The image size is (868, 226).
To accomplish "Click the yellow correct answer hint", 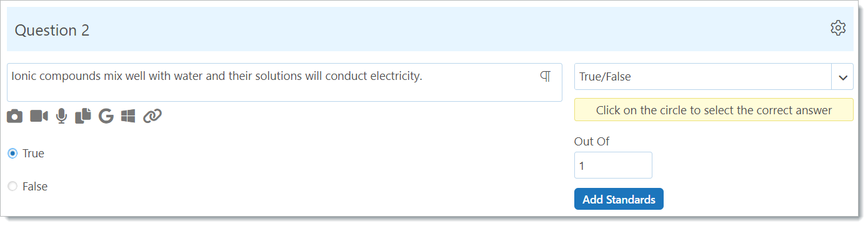I will (x=714, y=110).
